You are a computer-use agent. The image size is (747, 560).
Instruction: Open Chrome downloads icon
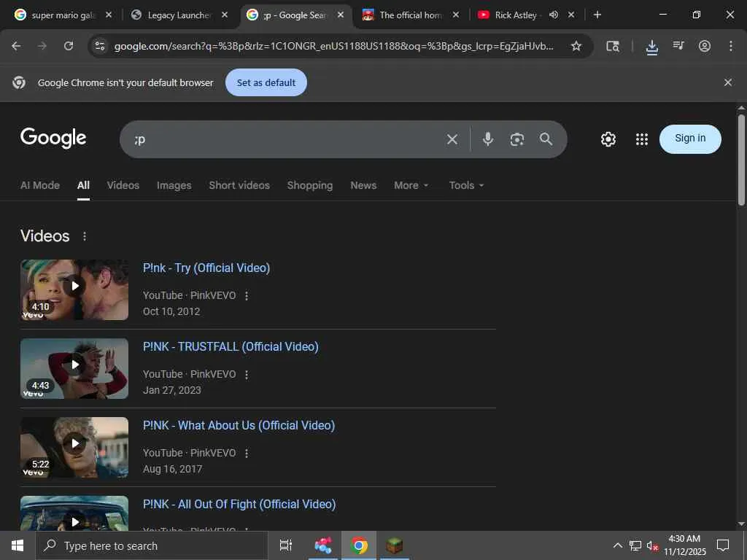[651, 47]
